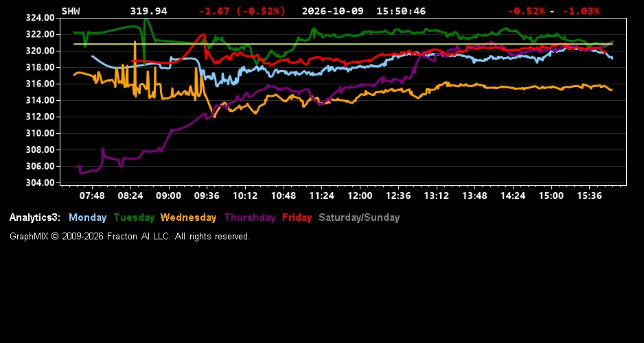Click the -1.03% value at top right

tap(581, 11)
